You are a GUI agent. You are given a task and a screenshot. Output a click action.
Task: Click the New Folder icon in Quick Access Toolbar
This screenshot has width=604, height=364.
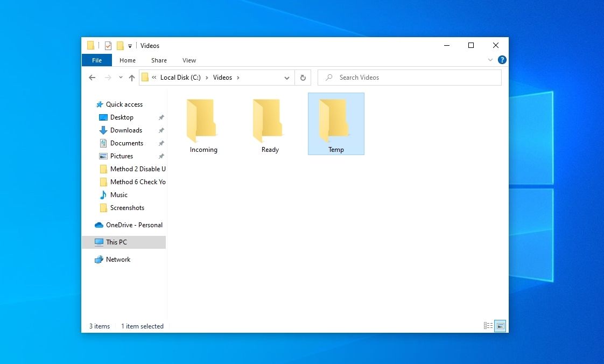pos(120,46)
